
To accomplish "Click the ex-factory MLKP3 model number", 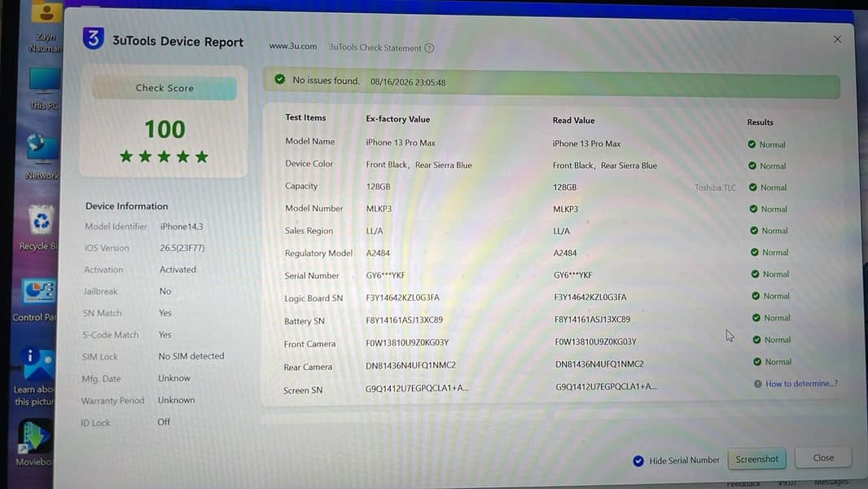I will point(379,209).
